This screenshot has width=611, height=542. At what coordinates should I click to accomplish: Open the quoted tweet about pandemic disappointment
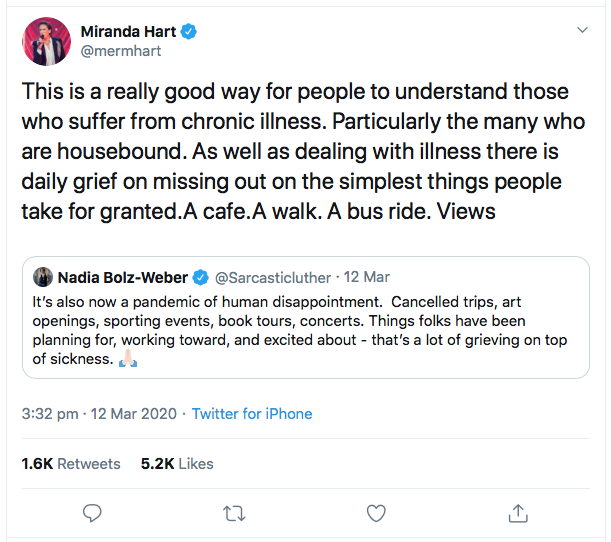306,317
